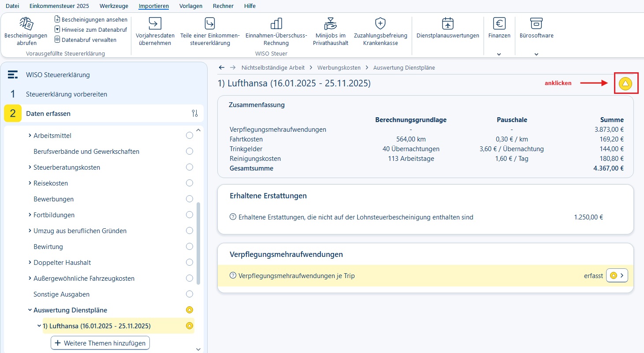The image size is (644, 353).
Task: Collapse the 1) Lufthansa tree entry
Action: [39, 326]
